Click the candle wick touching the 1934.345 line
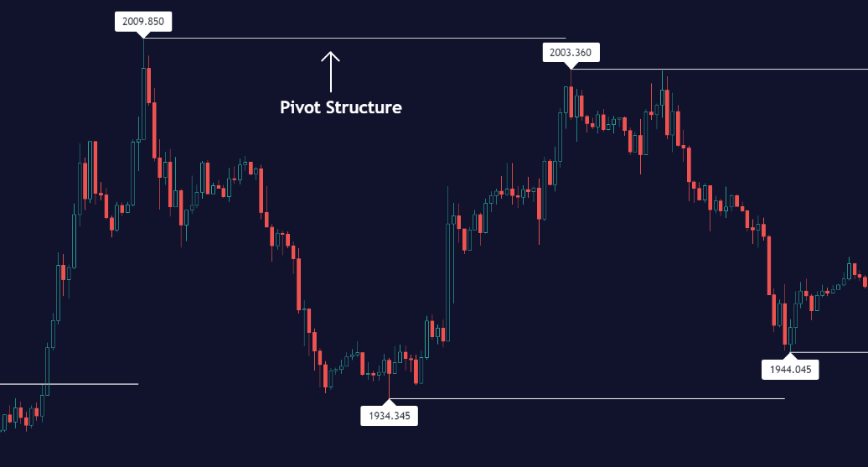The image size is (868, 467). 390,387
